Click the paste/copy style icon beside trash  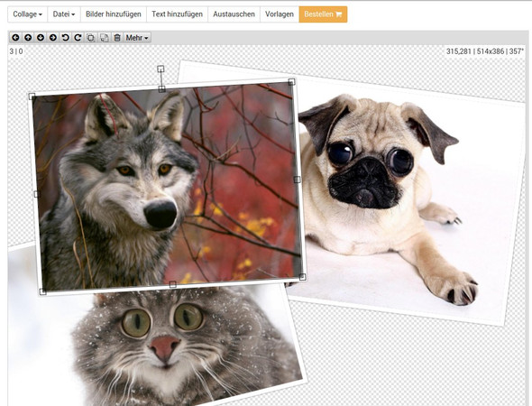pyautogui.click(x=105, y=38)
